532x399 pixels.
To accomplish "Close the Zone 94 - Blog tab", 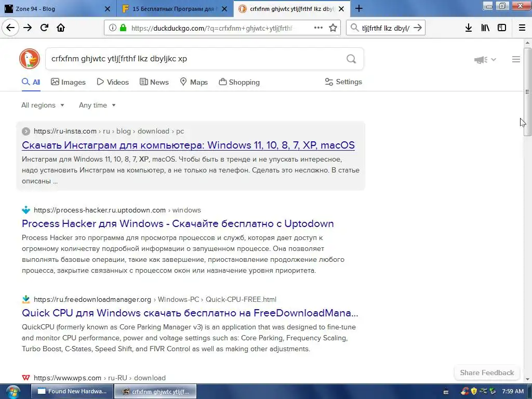I will point(107,9).
